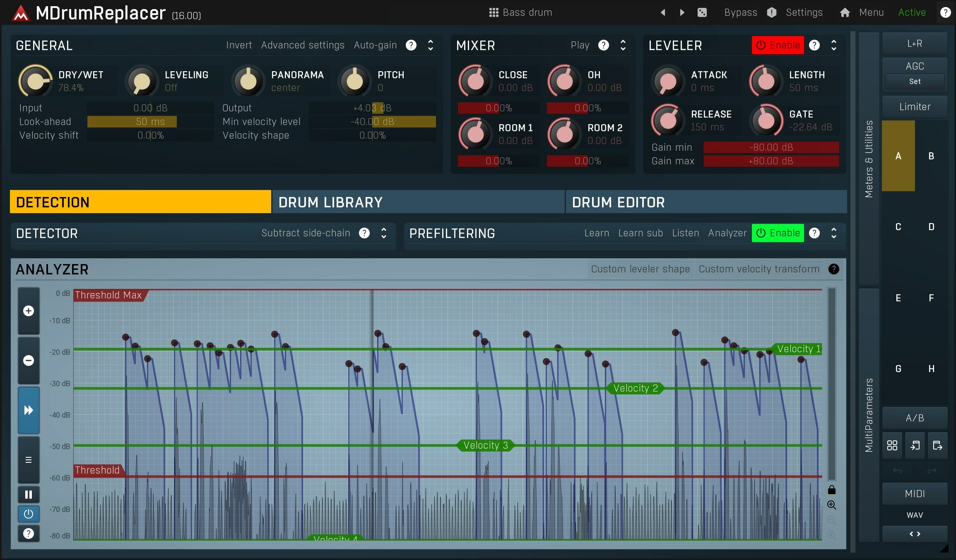Open the home view via the house icon

tap(845, 12)
